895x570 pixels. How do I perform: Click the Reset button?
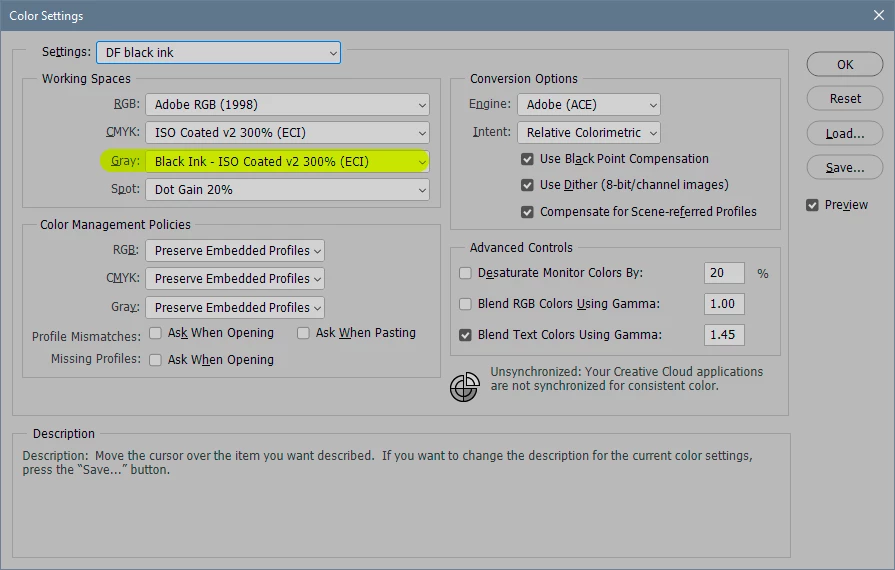pos(845,99)
